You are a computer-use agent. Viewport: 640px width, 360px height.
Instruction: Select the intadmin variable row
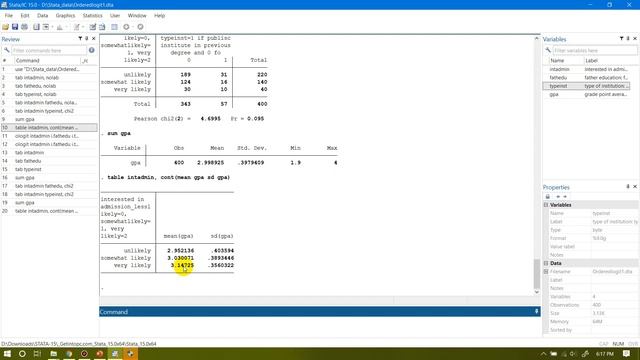coord(587,69)
